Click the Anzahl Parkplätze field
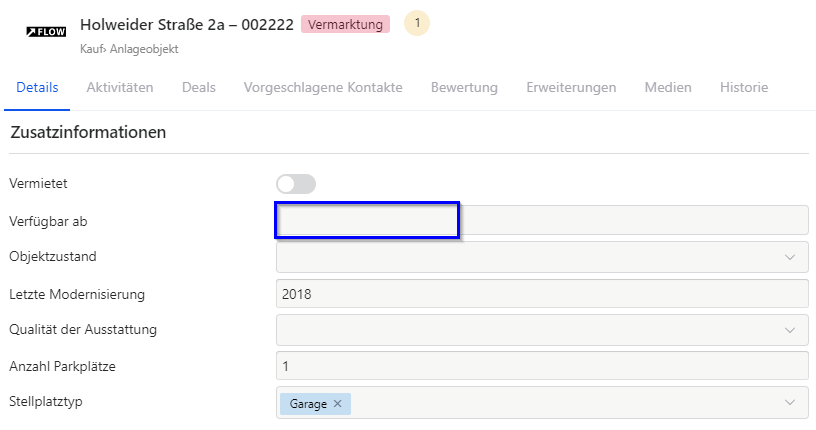Screen dimensions: 816x430 tap(542, 366)
